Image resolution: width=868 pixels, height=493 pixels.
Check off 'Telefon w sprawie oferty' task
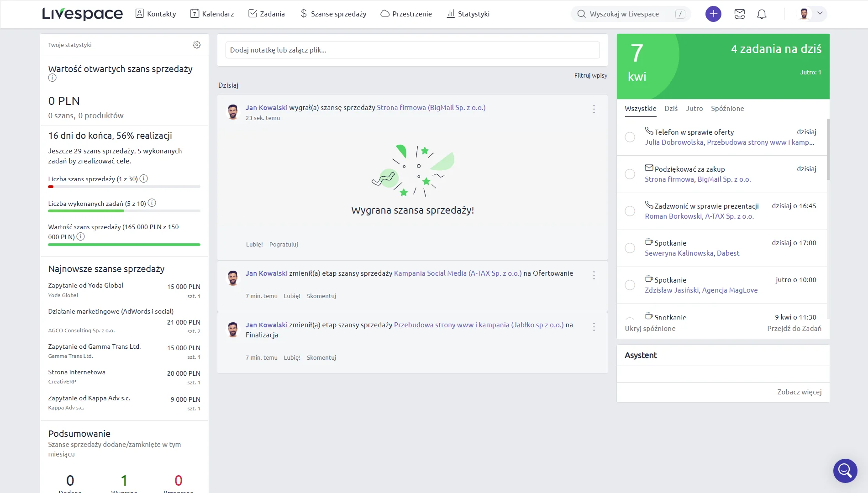pyautogui.click(x=630, y=137)
